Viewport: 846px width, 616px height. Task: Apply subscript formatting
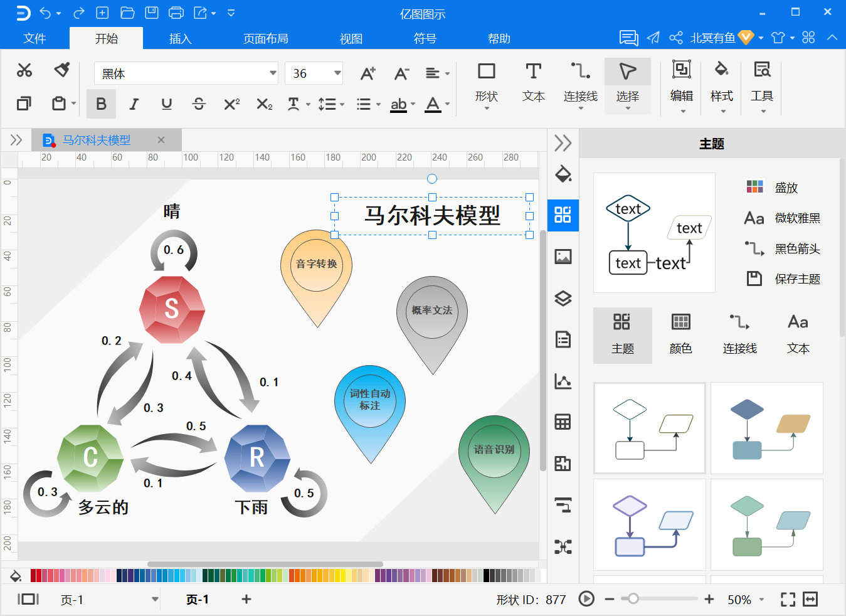coord(265,104)
